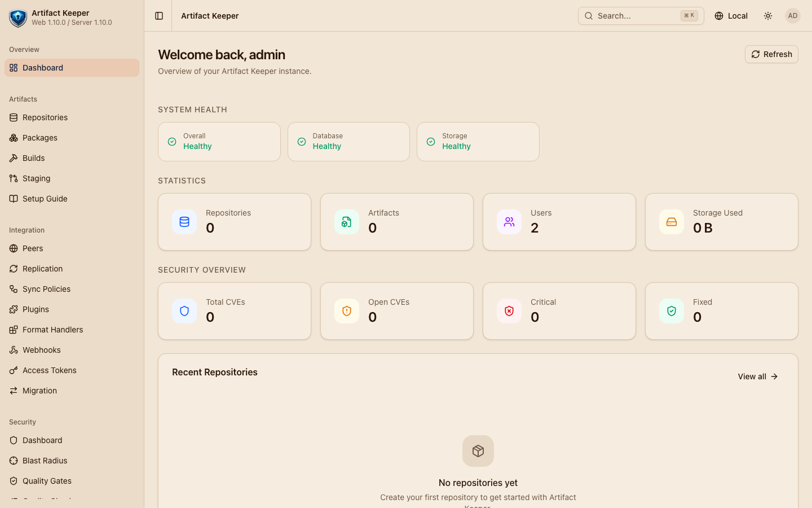Open Peers link text
The image size is (812, 508).
pyautogui.click(x=33, y=248)
